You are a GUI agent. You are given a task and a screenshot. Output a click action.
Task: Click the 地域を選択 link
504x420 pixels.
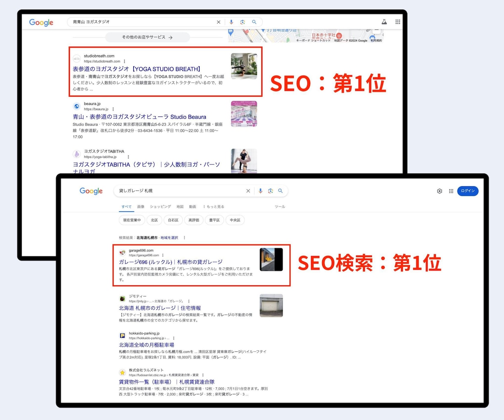coord(169,238)
